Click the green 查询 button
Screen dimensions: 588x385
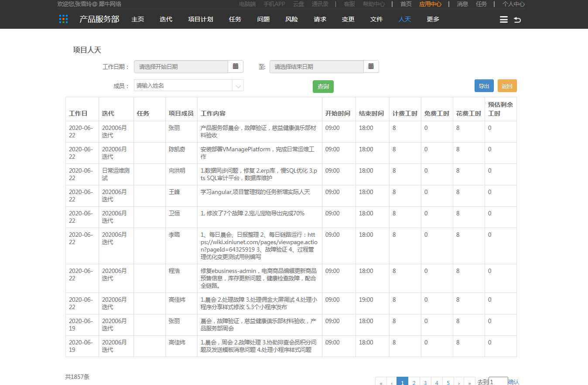click(x=323, y=86)
